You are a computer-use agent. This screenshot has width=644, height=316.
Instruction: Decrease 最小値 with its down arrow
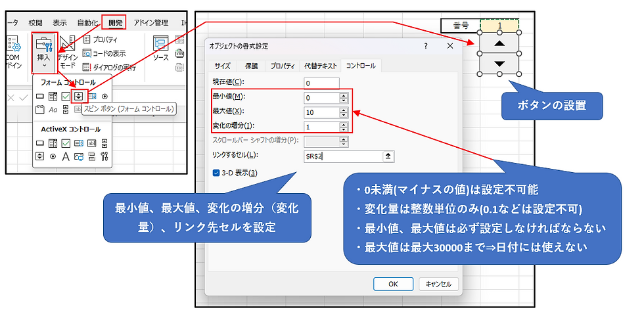pyautogui.click(x=344, y=101)
